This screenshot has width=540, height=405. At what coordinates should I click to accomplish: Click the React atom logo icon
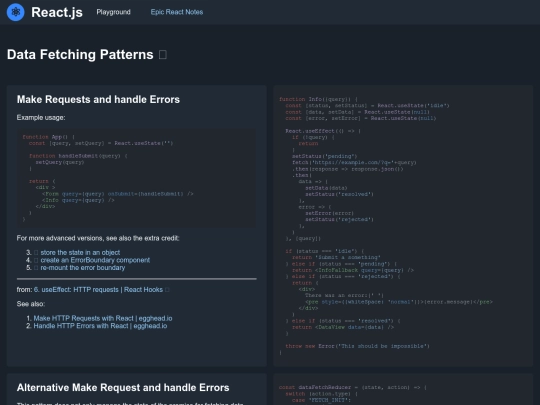(15, 12)
